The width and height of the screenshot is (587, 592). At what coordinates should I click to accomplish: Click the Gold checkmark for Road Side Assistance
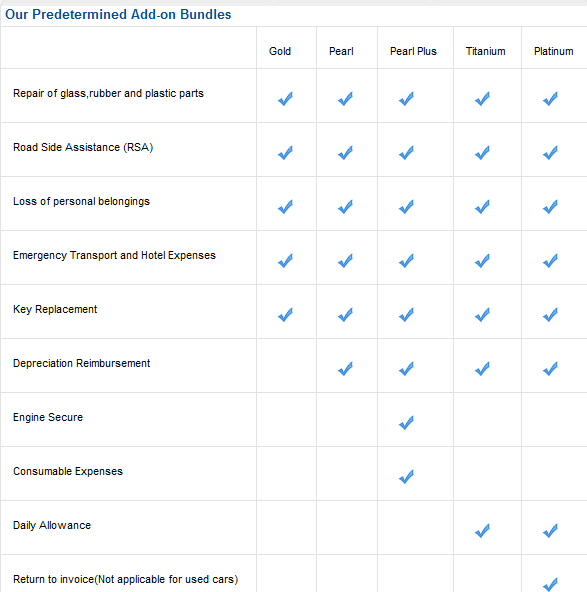[x=285, y=153]
